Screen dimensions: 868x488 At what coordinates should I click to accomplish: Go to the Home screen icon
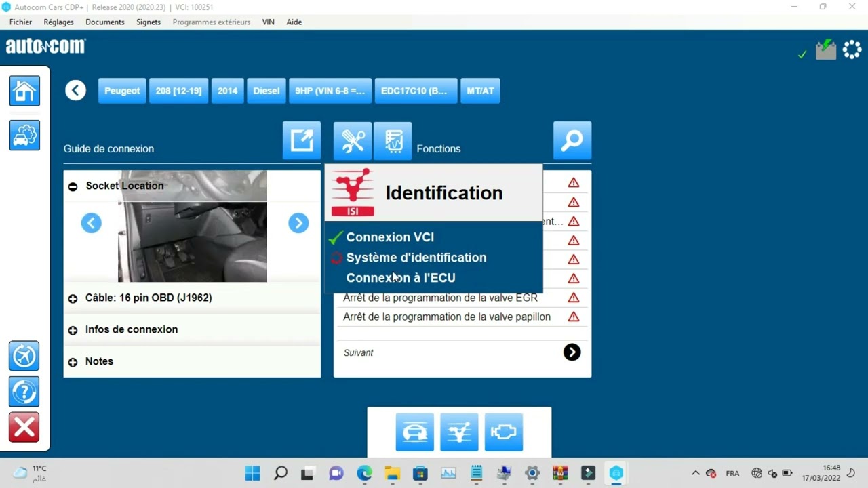coord(24,91)
